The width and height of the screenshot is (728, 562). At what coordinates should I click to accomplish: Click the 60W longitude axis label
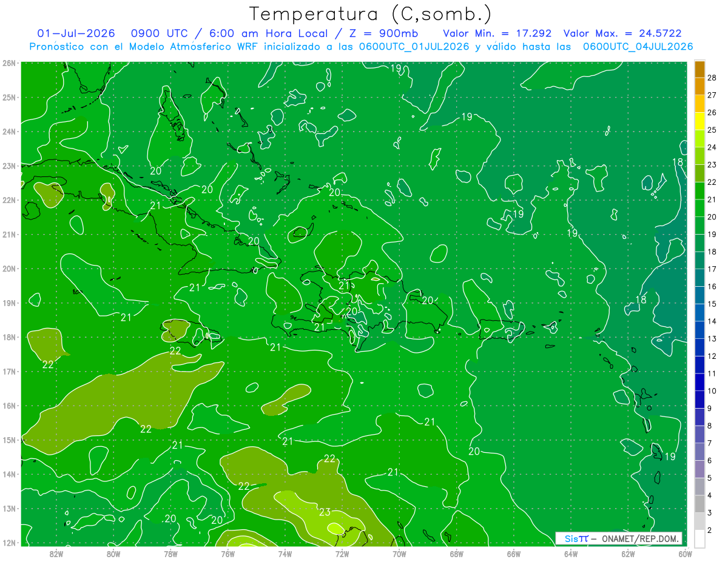685,553
